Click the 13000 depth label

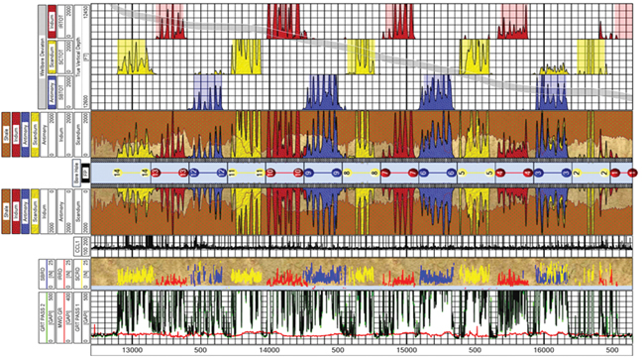click(x=132, y=350)
